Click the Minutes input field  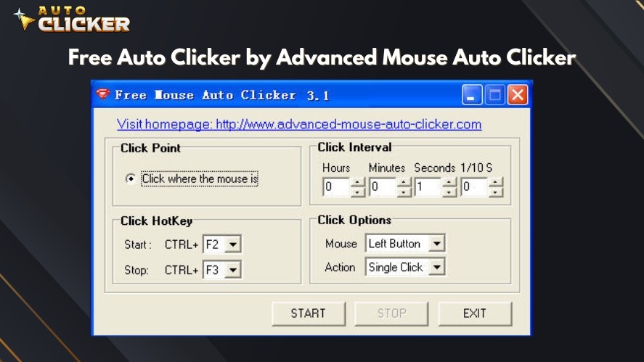pyautogui.click(x=383, y=187)
